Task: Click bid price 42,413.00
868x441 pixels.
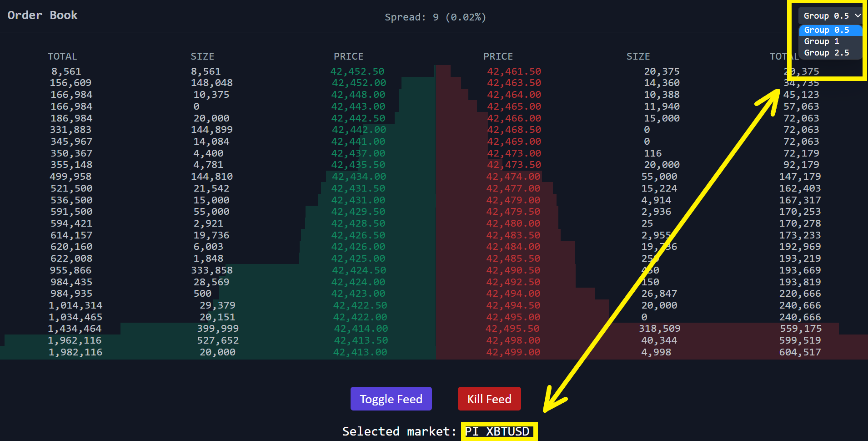Action: [360, 352]
